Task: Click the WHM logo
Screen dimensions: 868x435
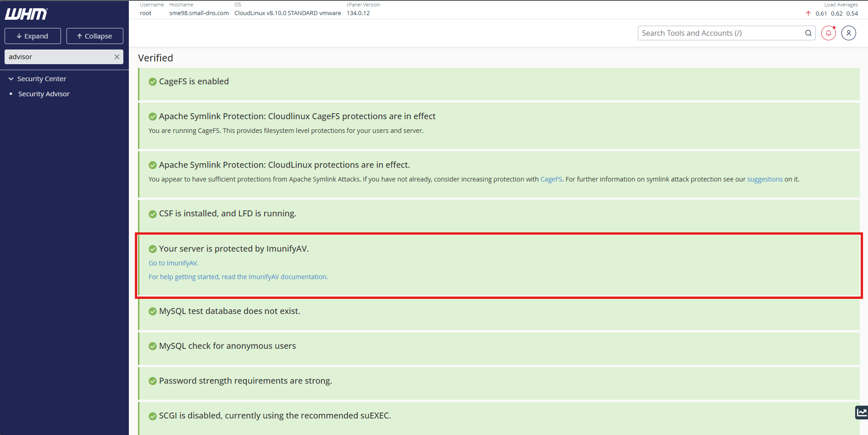Action: 26,14
